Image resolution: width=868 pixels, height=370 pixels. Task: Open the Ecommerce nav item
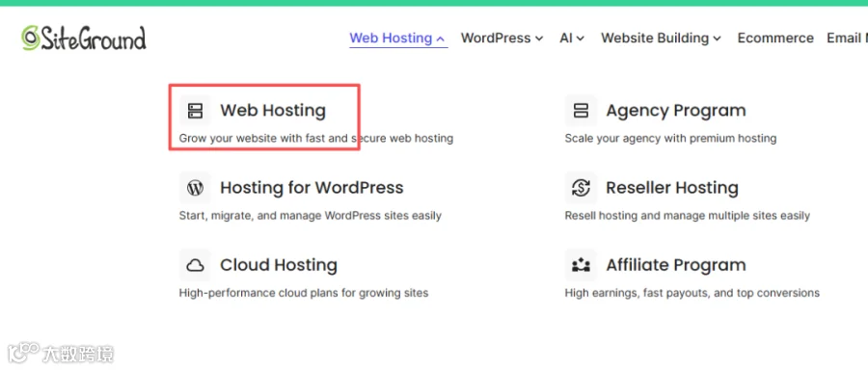point(775,39)
